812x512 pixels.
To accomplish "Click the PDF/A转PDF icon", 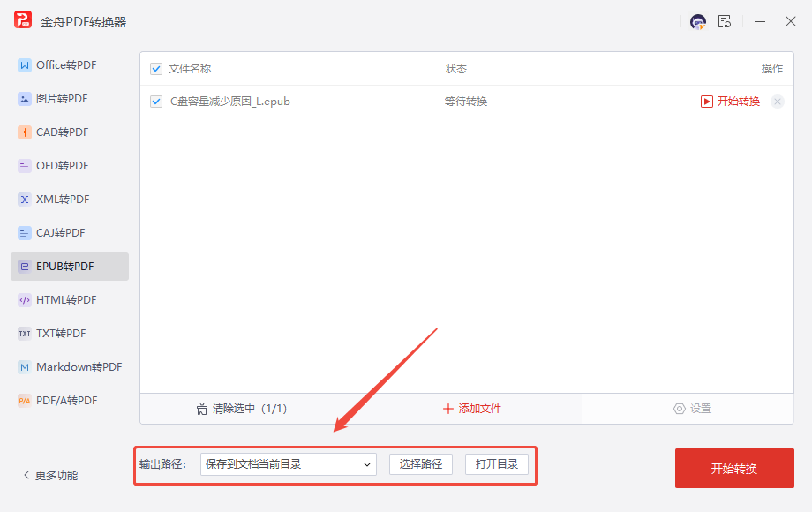I will point(25,401).
